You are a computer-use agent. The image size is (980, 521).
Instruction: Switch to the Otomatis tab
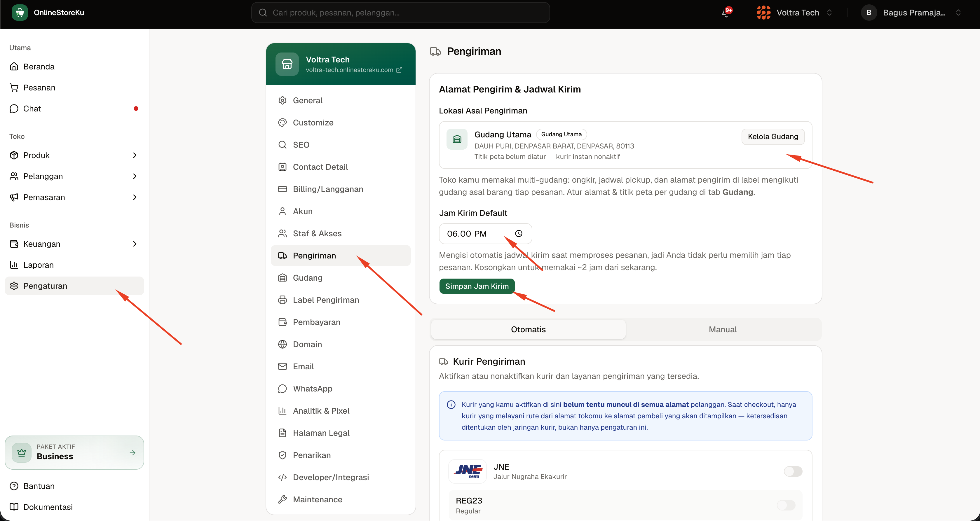528,329
